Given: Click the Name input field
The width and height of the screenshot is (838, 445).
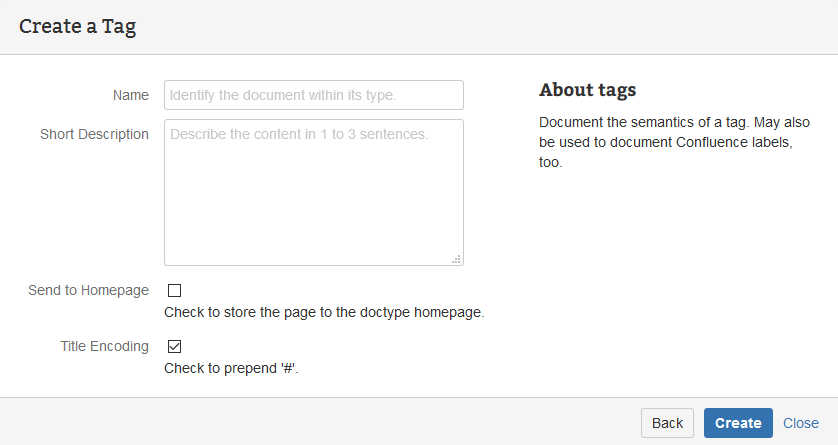Looking at the screenshot, I should (313, 95).
